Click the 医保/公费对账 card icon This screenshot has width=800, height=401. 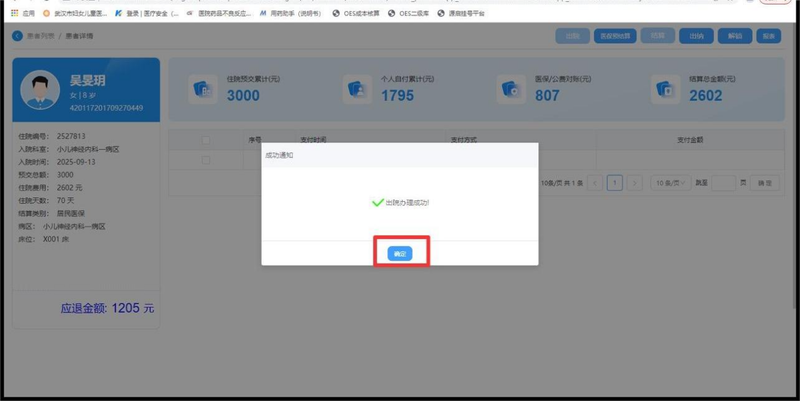click(511, 89)
